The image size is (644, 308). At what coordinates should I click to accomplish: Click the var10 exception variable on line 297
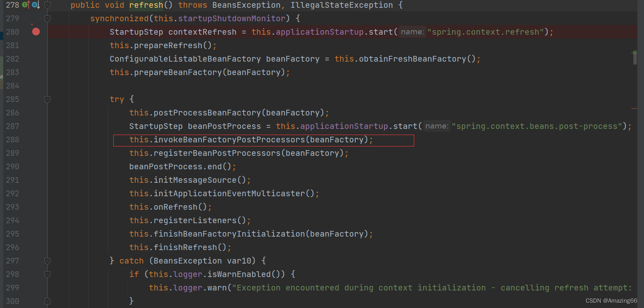pos(239,261)
